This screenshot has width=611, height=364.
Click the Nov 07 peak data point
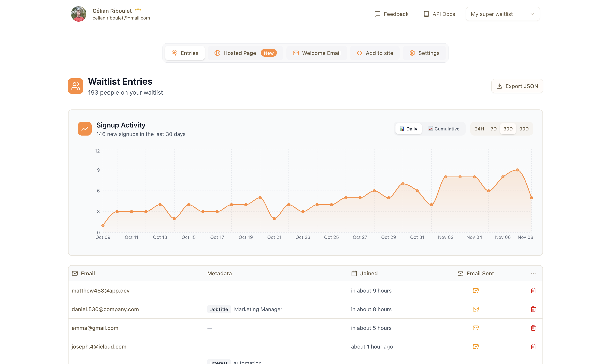(517, 170)
